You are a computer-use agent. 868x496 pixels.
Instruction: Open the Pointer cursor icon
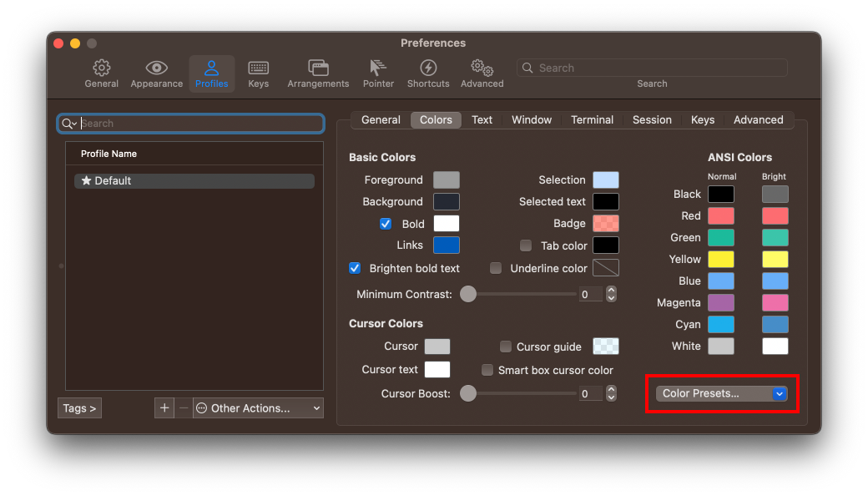(x=378, y=68)
